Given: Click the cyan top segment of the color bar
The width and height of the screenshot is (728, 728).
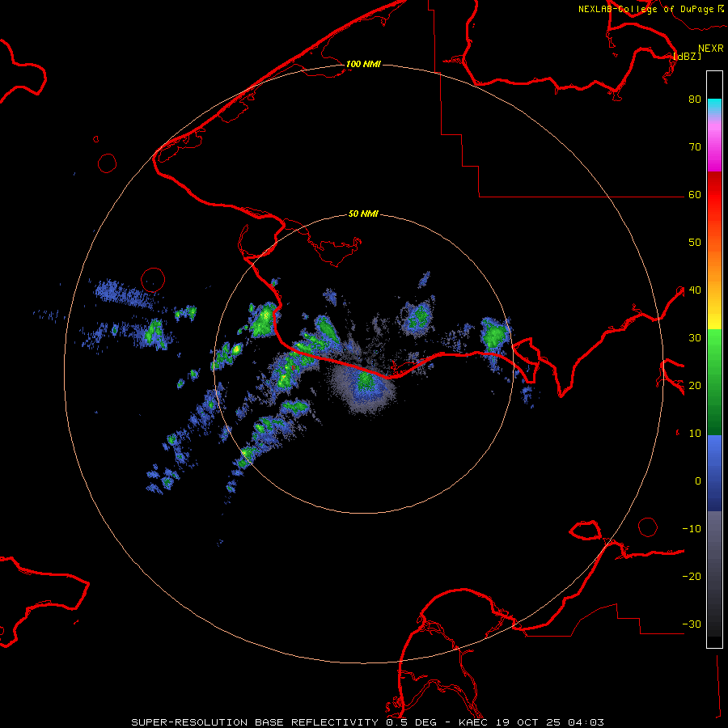Looking at the screenshot, I should (x=714, y=106).
